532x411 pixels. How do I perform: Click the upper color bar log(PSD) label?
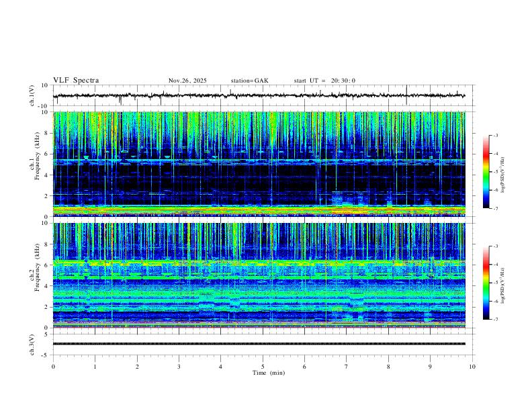pyautogui.click(x=502, y=175)
